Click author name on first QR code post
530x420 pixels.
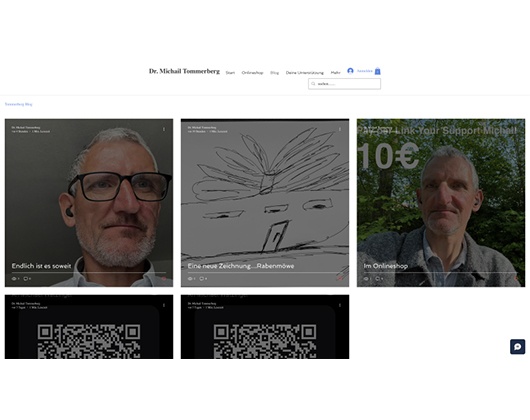tap(26, 303)
